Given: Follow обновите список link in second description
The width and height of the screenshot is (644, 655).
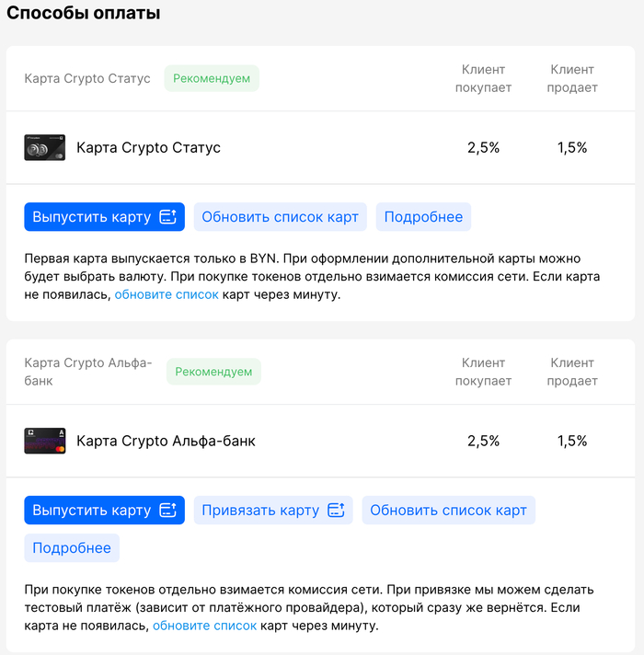Looking at the screenshot, I should coord(204,626).
